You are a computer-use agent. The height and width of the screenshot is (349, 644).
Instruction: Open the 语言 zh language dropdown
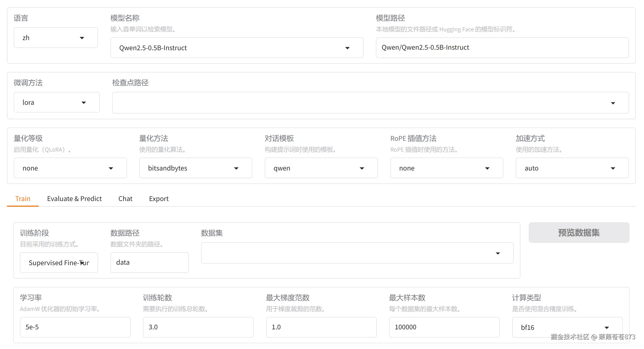(x=56, y=38)
